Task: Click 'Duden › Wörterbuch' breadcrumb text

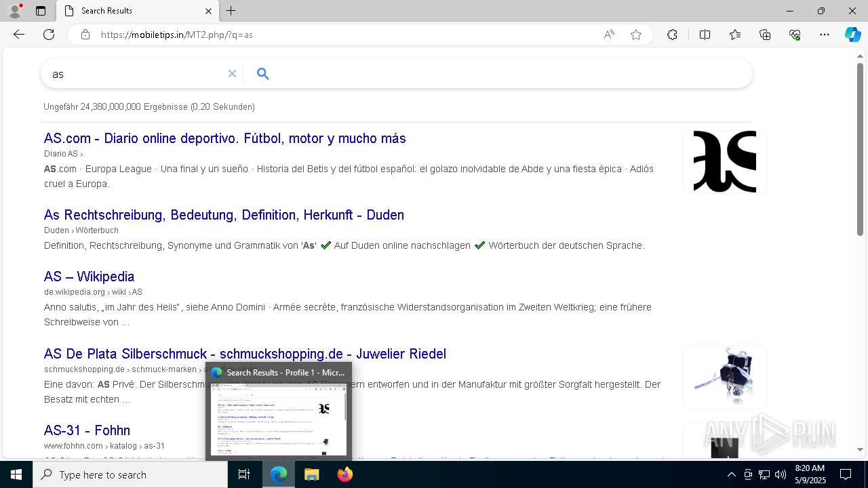Action: point(81,230)
